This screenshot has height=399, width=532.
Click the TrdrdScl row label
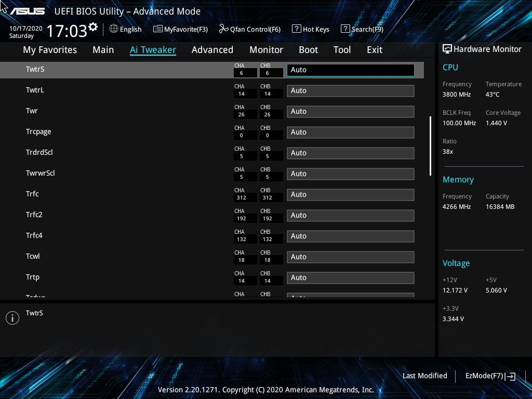point(39,152)
